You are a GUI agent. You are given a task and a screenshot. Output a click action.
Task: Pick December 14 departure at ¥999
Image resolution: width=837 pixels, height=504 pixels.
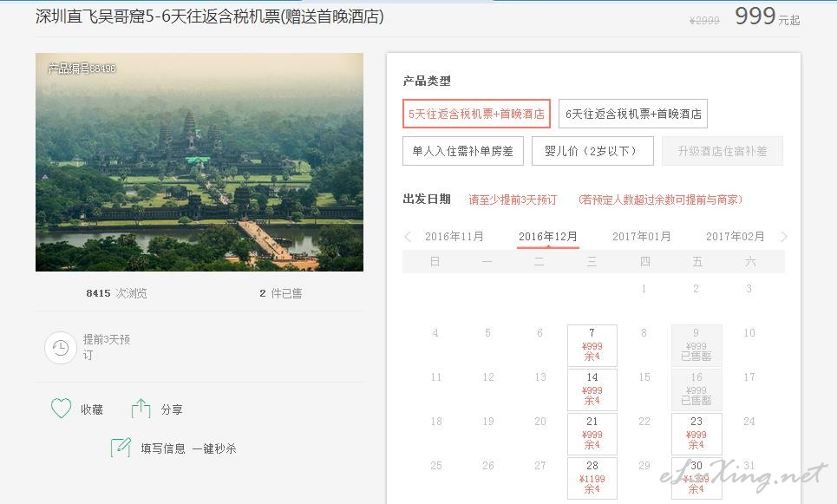(592, 389)
